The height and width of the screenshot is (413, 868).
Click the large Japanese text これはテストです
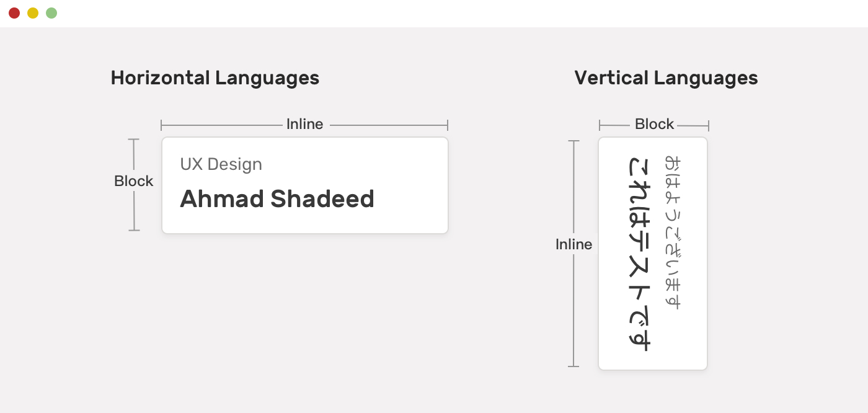click(x=639, y=253)
